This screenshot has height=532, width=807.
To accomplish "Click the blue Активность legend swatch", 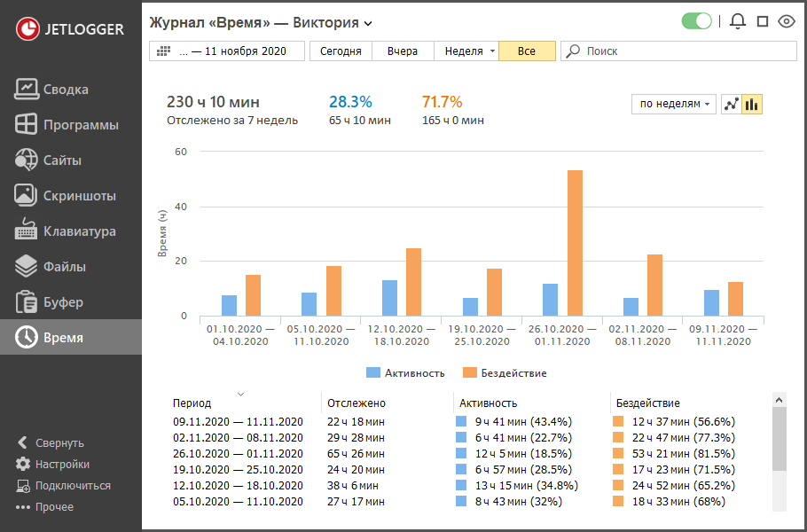I will (x=372, y=373).
